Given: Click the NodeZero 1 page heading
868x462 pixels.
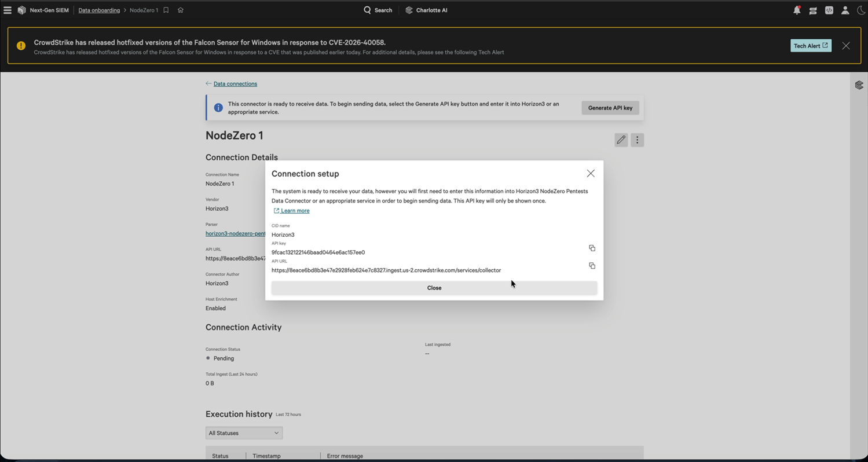Looking at the screenshot, I should pos(235,135).
